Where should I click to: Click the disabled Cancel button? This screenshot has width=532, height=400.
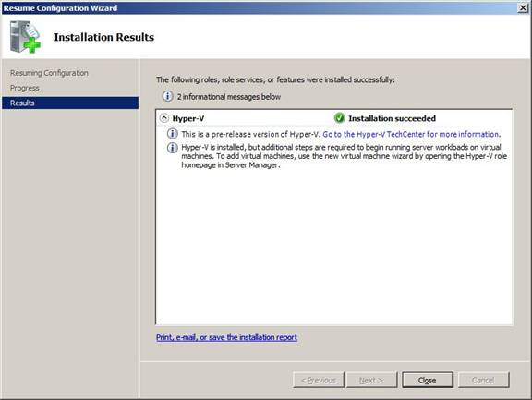(x=483, y=380)
